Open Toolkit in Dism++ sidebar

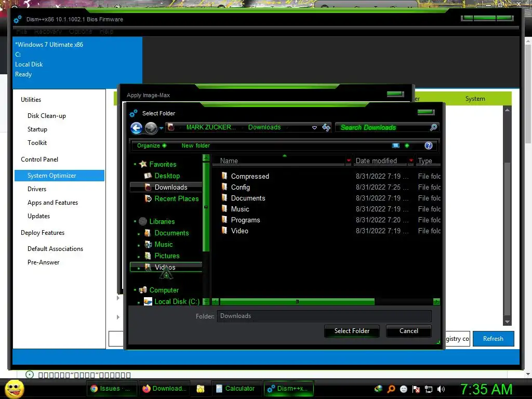coord(37,143)
